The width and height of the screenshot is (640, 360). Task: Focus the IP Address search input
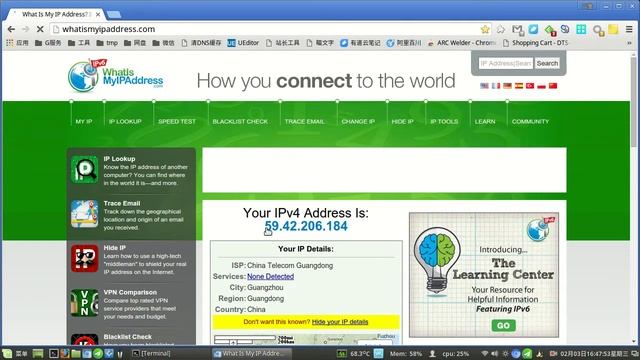(506, 63)
